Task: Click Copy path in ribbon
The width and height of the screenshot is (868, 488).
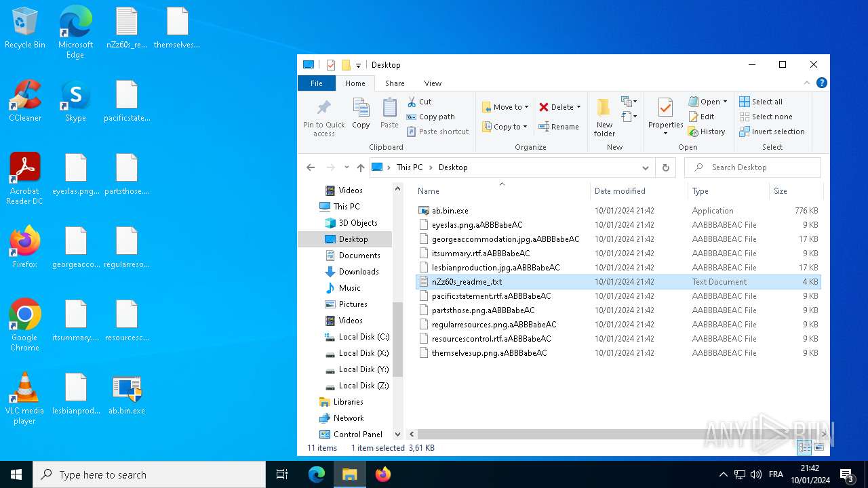Action: [x=431, y=117]
